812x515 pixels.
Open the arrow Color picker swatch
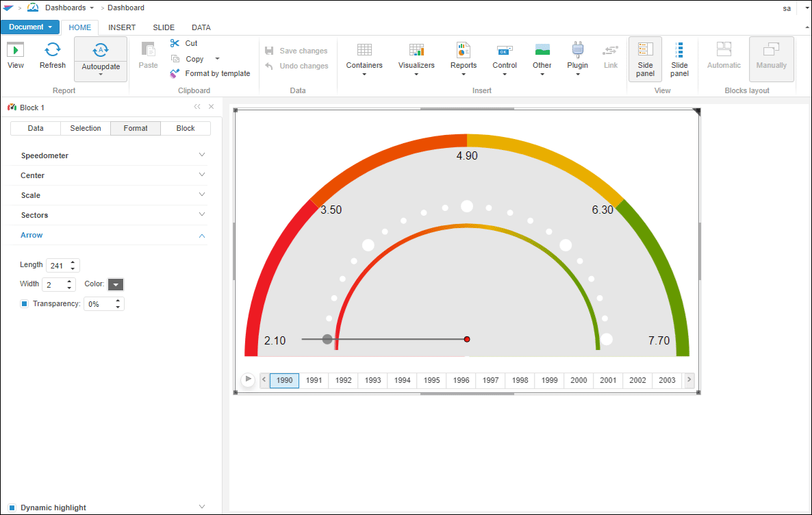tap(116, 284)
